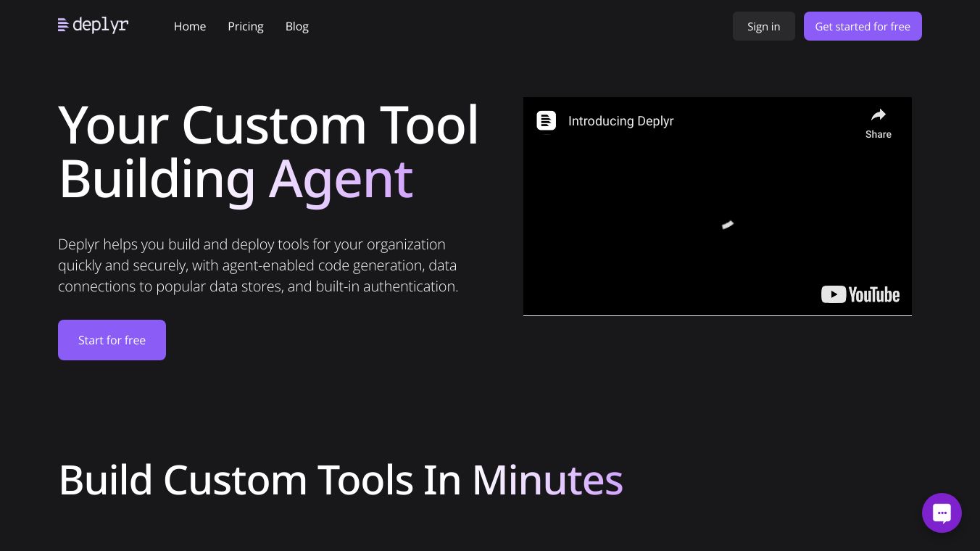
Task: Open the Introducing Deplyr video title
Action: tap(620, 121)
